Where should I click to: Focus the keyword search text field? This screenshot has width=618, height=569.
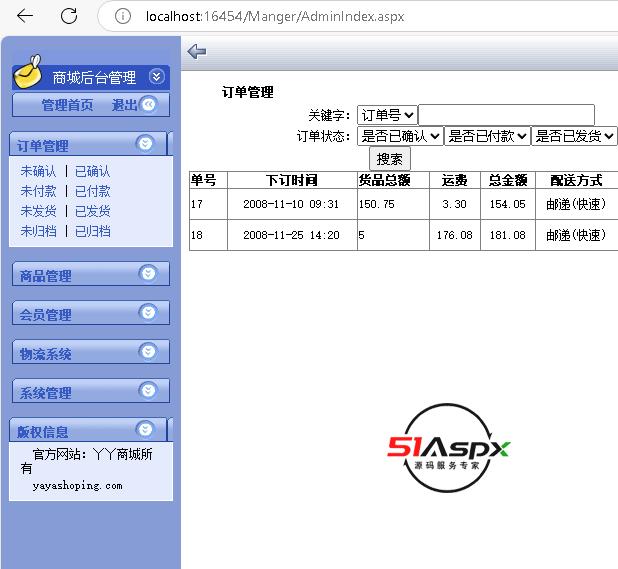[x=506, y=115]
